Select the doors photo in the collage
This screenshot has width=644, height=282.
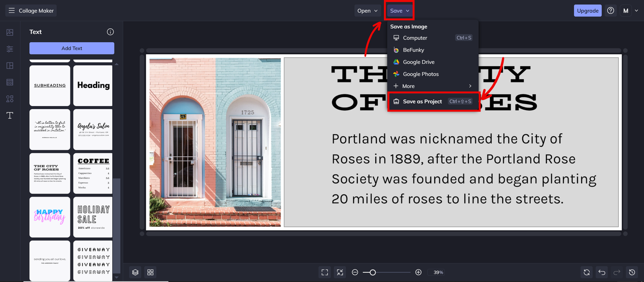pyautogui.click(x=215, y=142)
